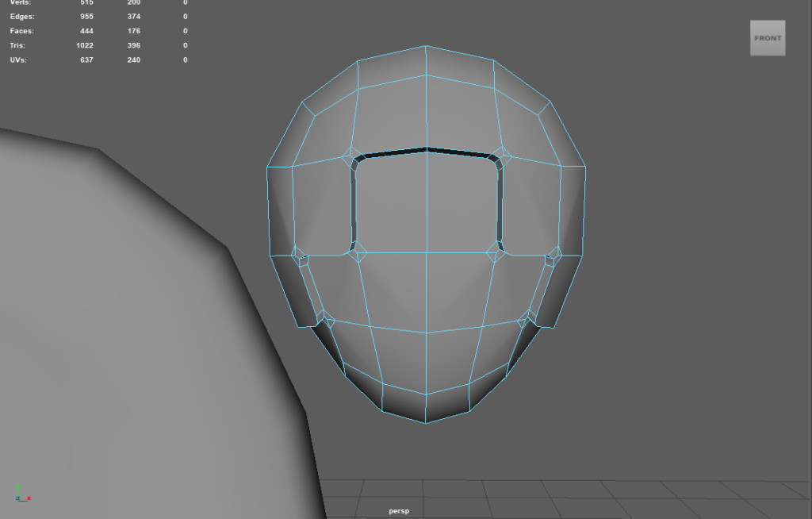Click the FRONT face of the ViewCube

pyautogui.click(x=768, y=38)
